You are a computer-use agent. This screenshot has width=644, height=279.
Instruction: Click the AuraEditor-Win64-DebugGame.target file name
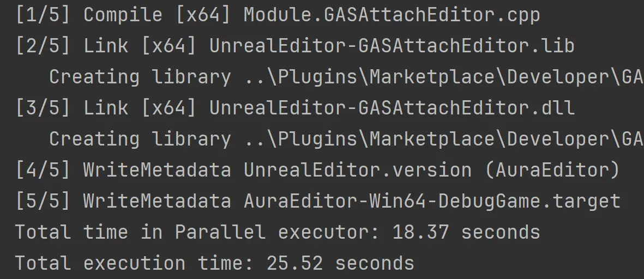[x=432, y=202]
